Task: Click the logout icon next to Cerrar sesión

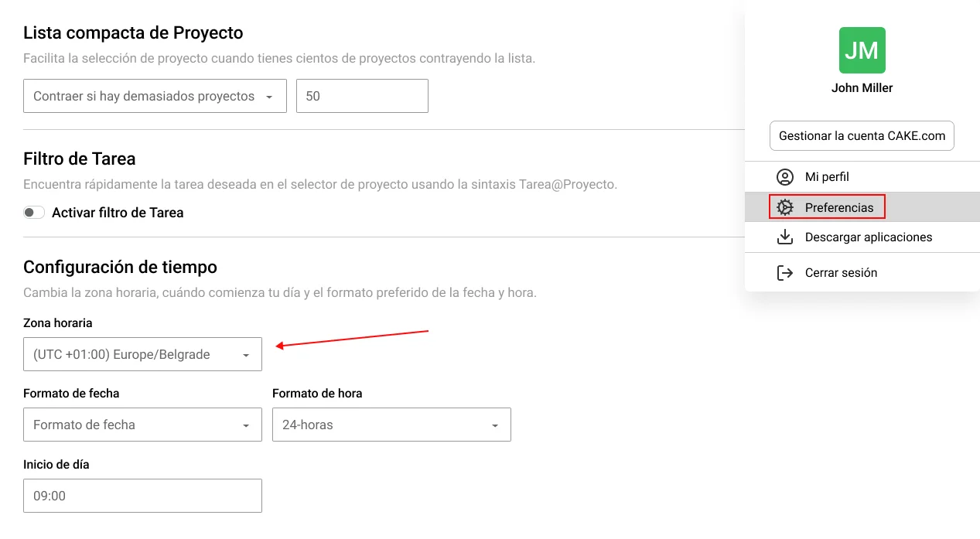Action: (785, 272)
